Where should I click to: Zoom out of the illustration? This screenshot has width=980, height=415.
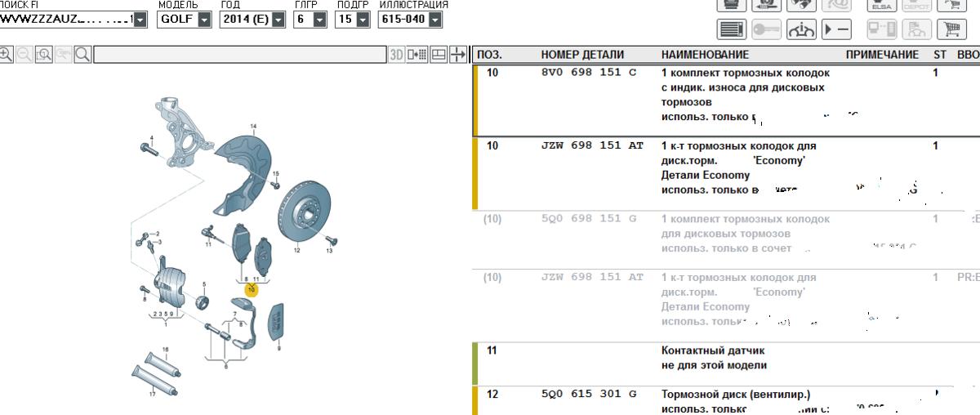coord(24,55)
